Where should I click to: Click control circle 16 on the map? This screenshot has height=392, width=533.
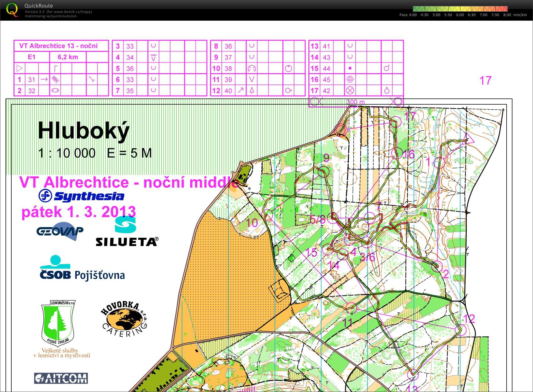coord(397,153)
